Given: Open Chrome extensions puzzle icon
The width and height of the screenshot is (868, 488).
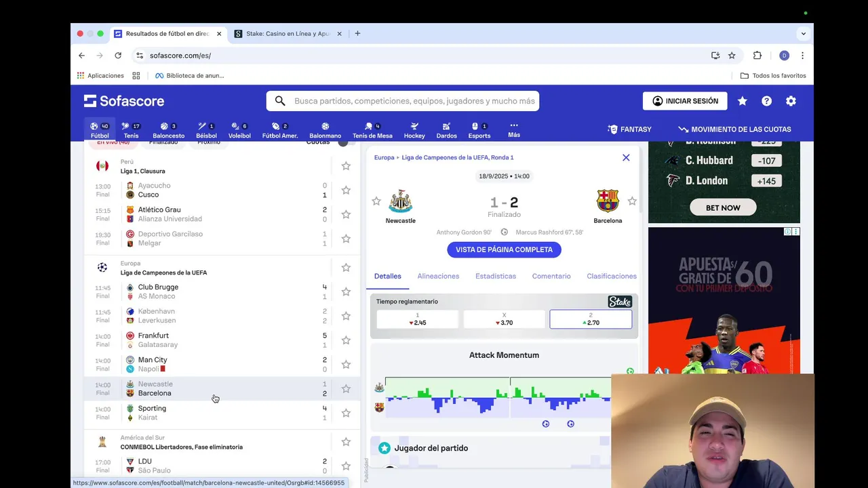Looking at the screenshot, I should (x=757, y=56).
